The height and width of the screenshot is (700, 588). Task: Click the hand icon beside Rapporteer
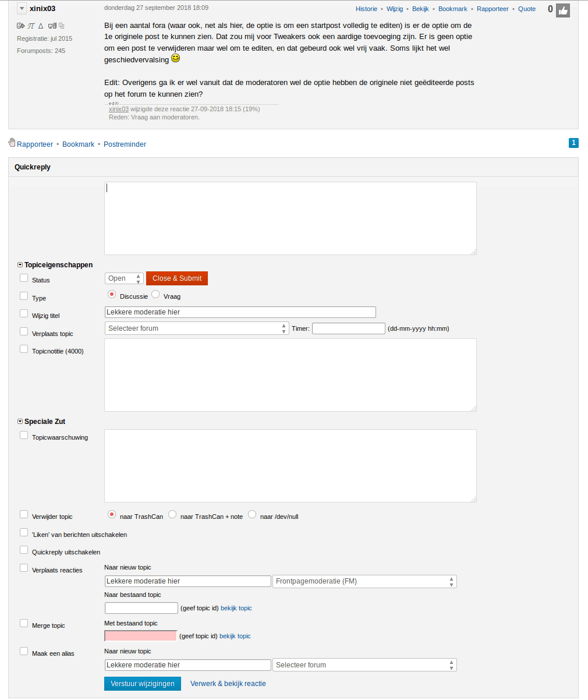(12, 143)
